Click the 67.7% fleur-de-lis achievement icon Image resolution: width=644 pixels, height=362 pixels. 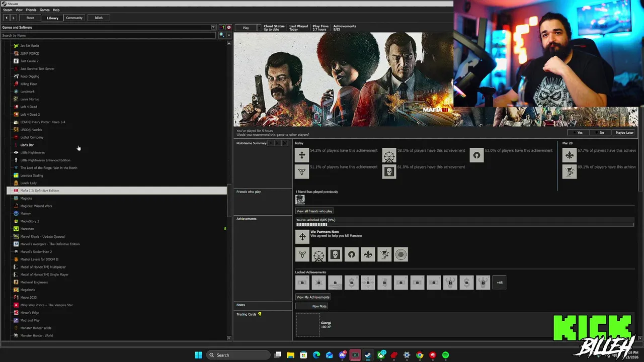click(570, 155)
